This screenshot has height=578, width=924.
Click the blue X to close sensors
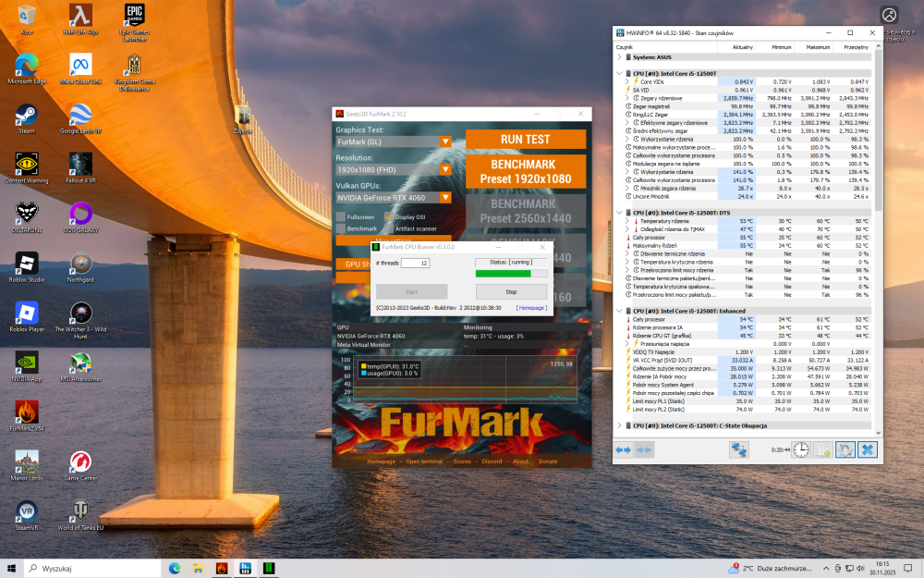point(867,449)
